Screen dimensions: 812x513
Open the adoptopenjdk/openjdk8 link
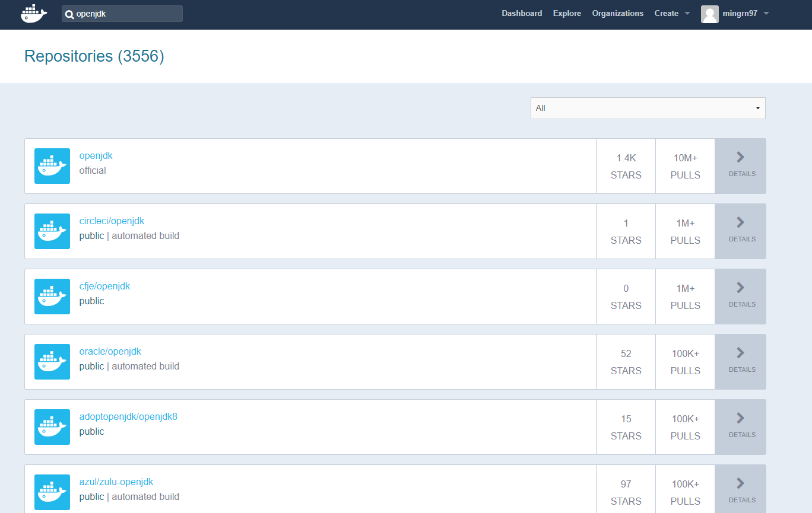pyautogui.click(x=128, y=417)
